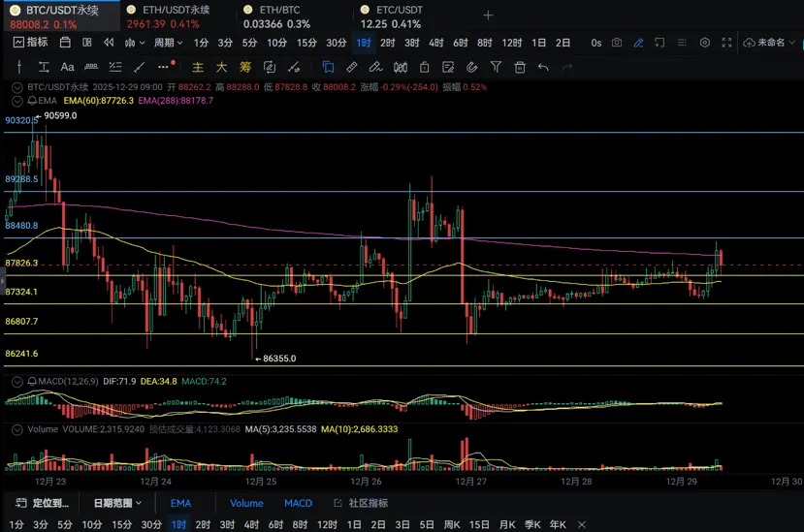Select the 1日 interval in top toolbar
Image resolution: width=804 pixels, height=532 pixels.
coord(538,43)
